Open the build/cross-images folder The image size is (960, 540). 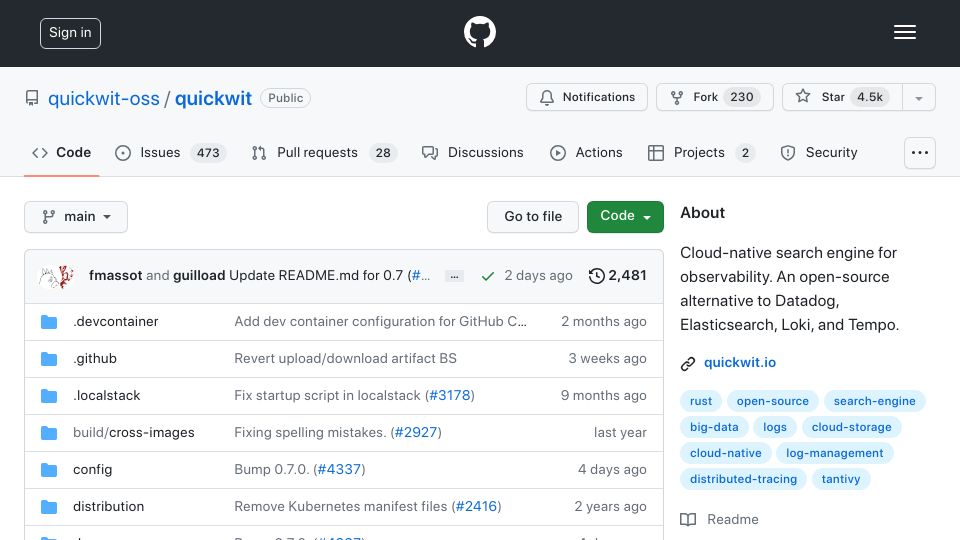pyautogui.click(x=133, y=432)
